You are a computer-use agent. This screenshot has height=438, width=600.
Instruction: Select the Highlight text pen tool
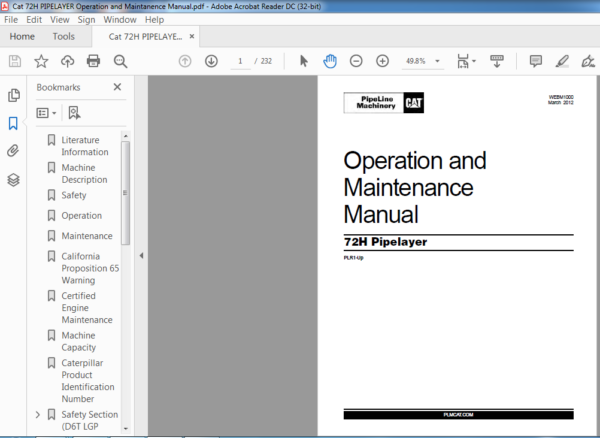pyautogui.click(x=562, y=61)
